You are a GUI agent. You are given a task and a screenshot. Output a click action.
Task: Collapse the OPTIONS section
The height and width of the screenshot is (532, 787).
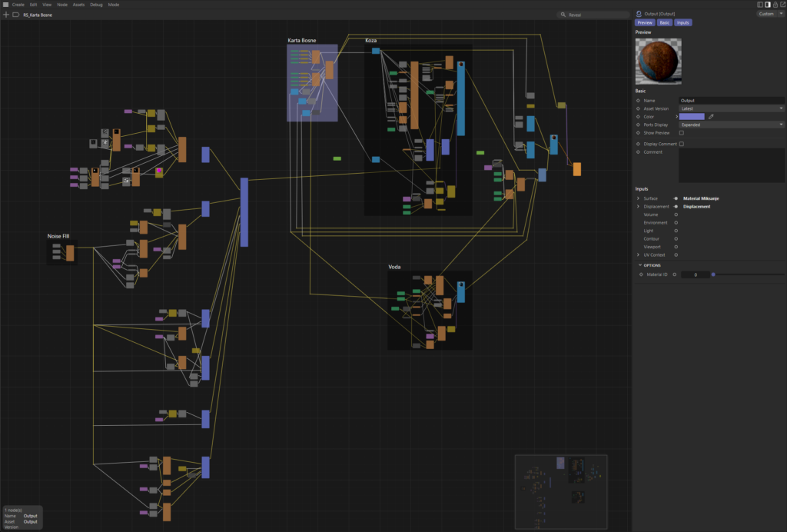tap(639, 265)
